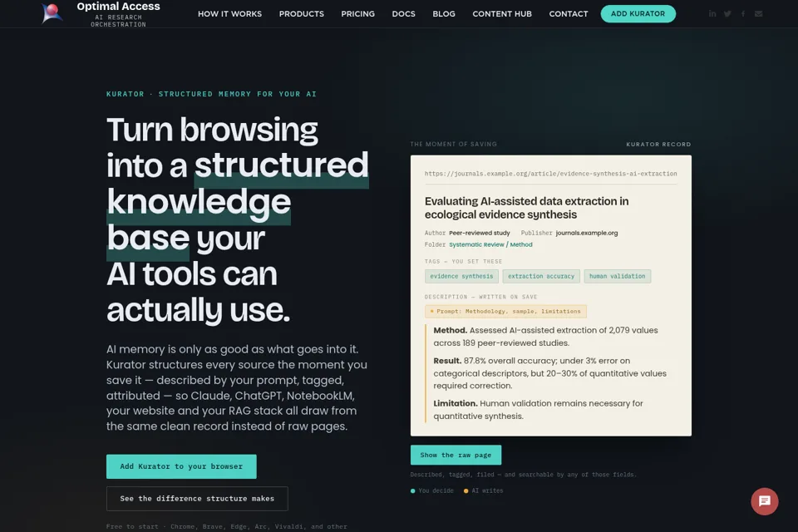Click the journals.example.org article URL text

pos(550,174)
